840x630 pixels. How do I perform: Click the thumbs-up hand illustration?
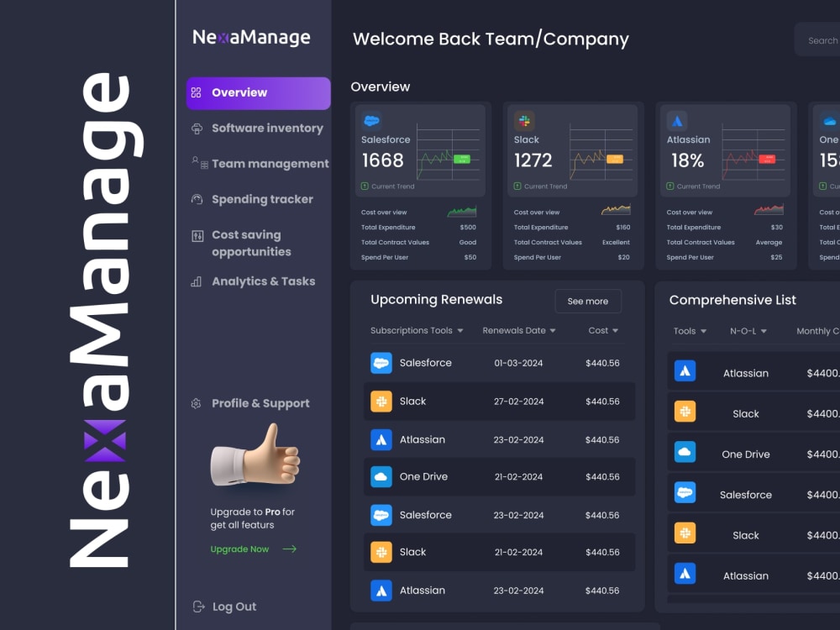255,454
